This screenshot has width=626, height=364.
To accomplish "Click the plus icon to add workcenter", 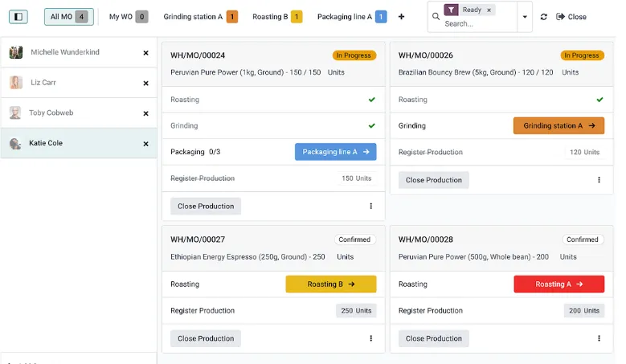I will (401, 16).
